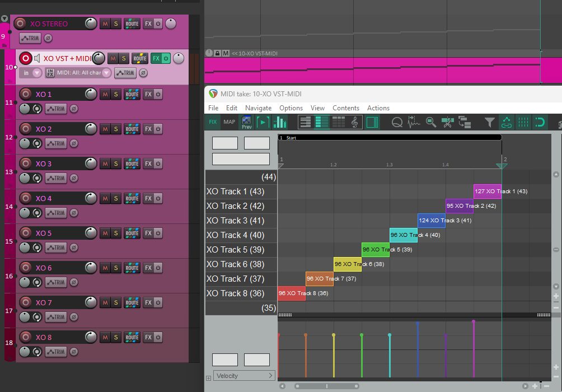Select the XO Track 5 (39) note row
The width and height of the screenshot is (562, 392).
[x=241, y=250]
